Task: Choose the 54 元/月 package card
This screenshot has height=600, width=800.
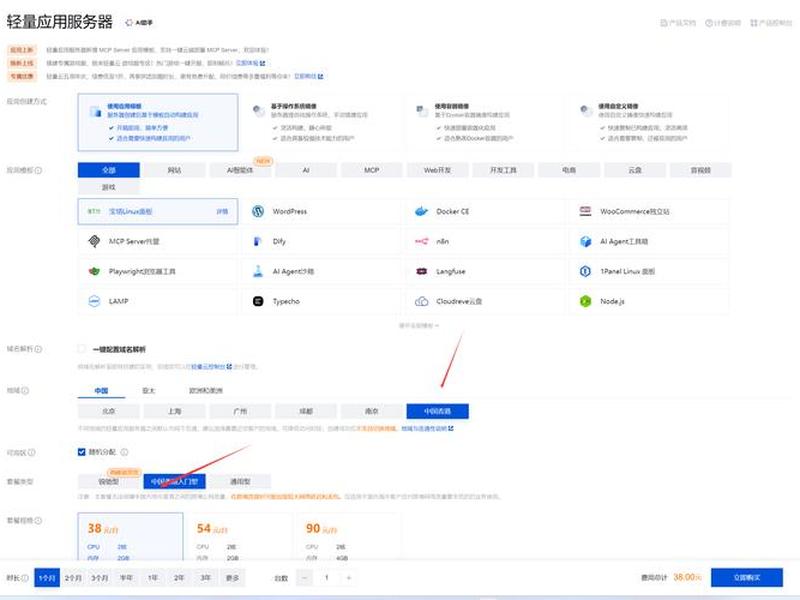Action: 240,537
